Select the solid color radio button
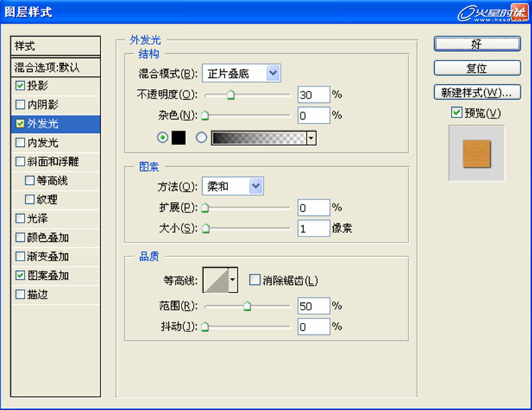Image resolution: width=532 pixels, height=410 pixels. [x=162, y=138]
